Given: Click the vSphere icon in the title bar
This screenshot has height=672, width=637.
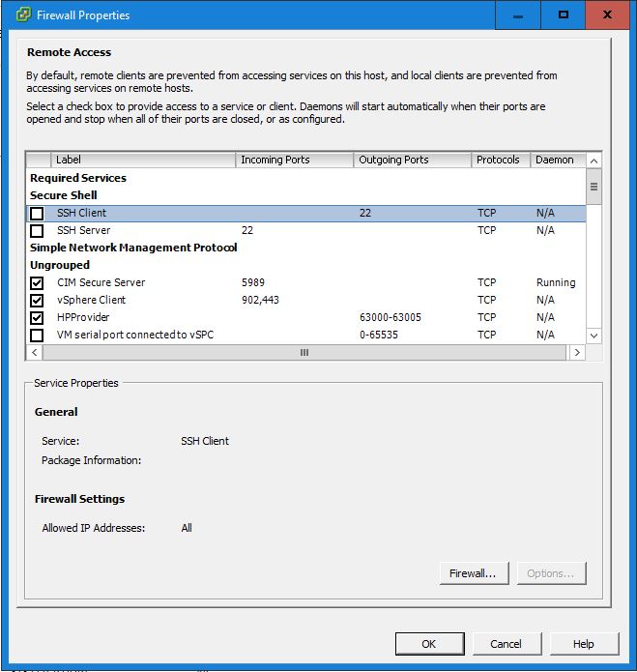Looking at the screenshot, I should click(x=23, y=15).
